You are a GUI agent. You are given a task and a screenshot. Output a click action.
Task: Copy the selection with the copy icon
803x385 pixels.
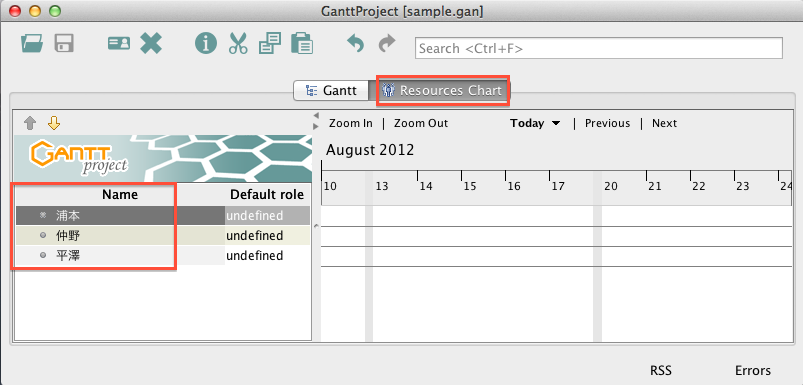click(269, 44)
